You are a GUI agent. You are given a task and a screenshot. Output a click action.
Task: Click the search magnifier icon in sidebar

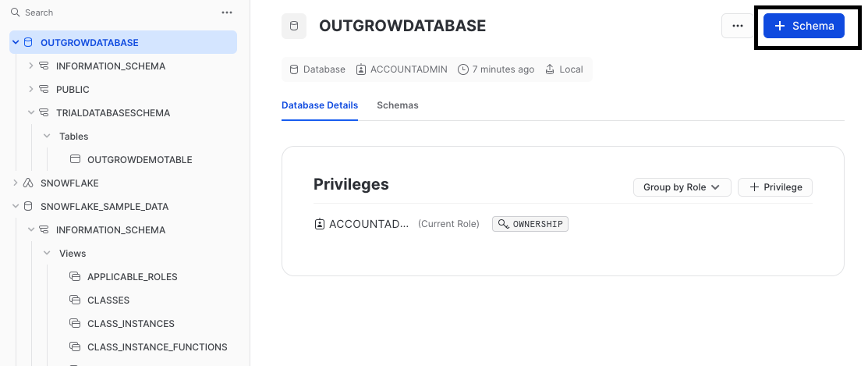(x=15, y=12)
